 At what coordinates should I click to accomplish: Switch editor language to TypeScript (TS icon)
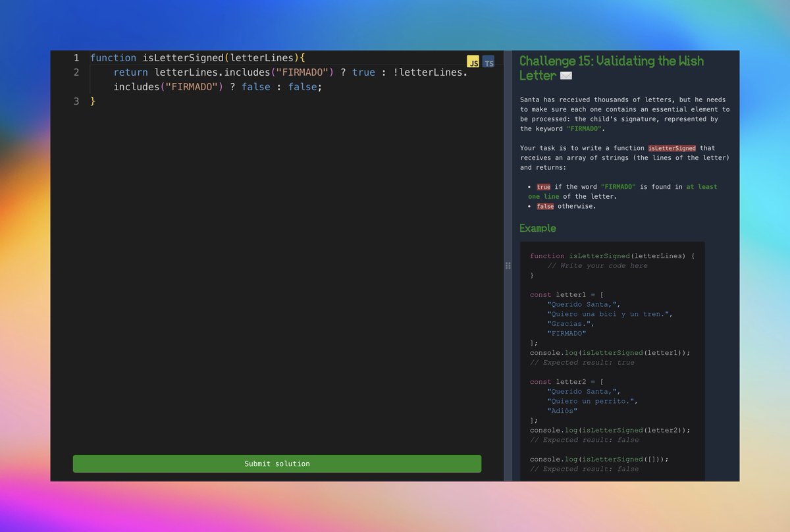(488, 62)
